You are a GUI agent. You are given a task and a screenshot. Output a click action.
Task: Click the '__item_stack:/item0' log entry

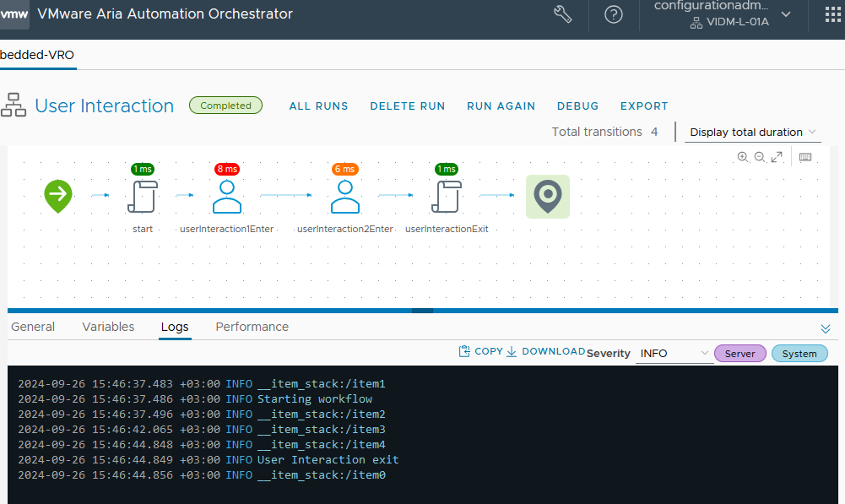point(321,475)
